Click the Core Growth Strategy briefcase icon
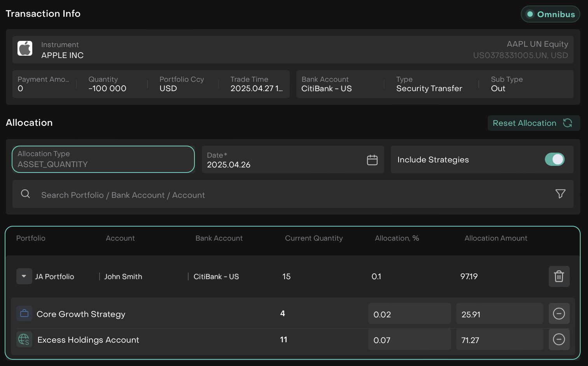The width and height of the screenshot is (588, 366). point(24,314)
